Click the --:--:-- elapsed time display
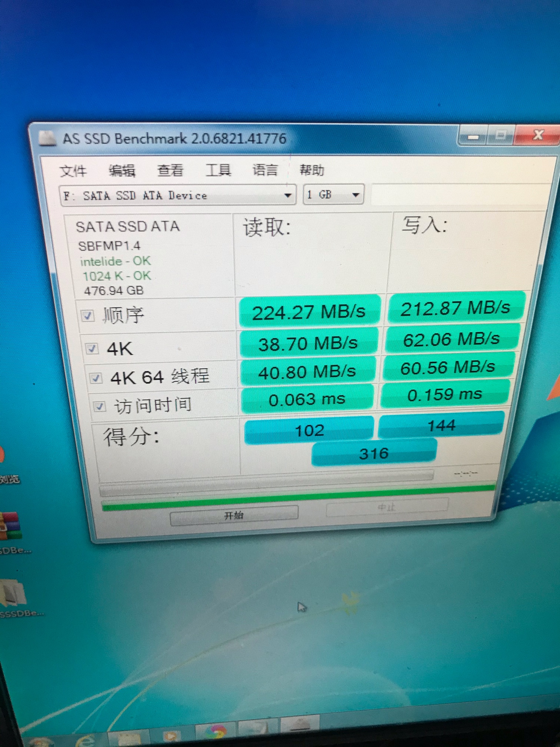 coord(466,473)
